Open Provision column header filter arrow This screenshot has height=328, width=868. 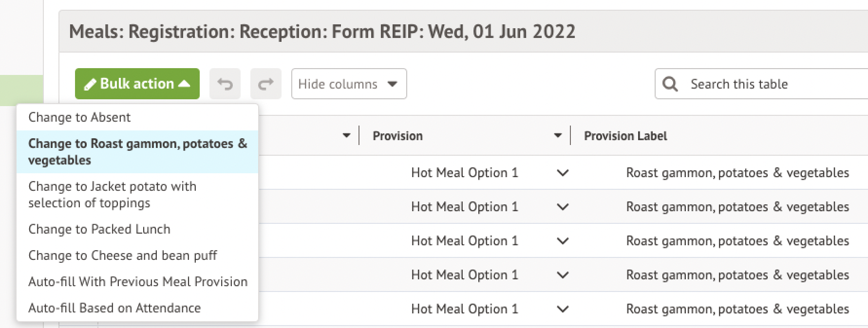click(x=558, y=136)
